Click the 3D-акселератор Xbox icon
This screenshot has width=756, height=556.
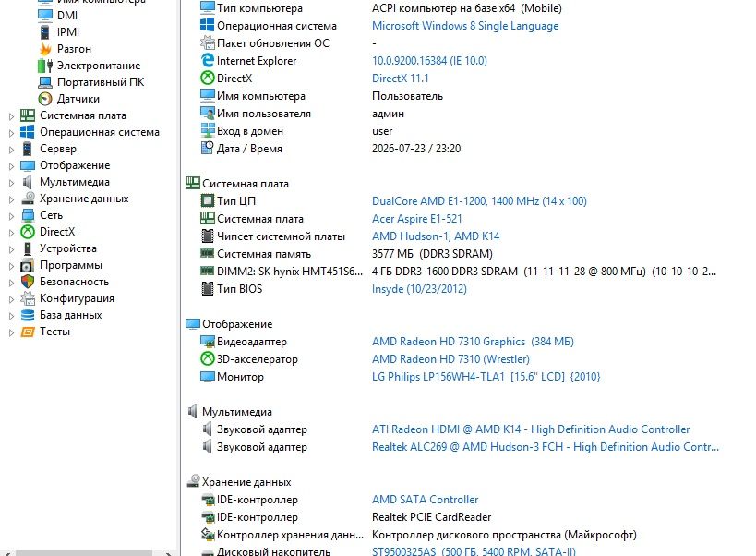tap(208, 358)
